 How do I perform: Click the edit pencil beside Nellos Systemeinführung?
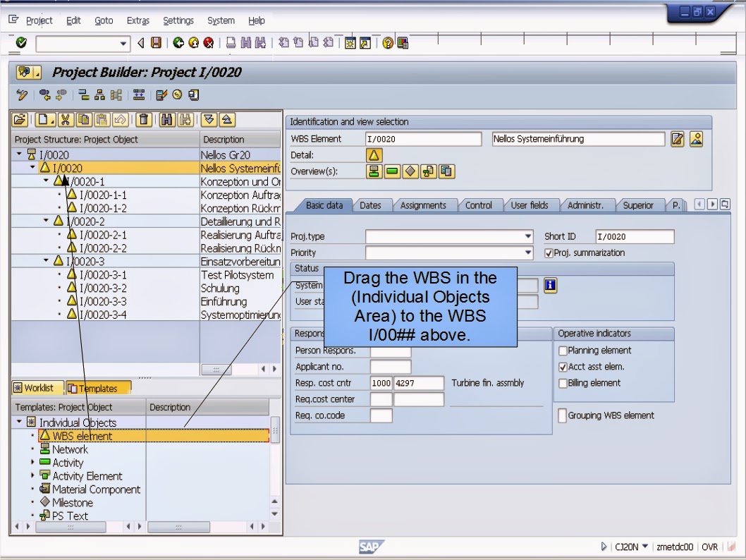677,140
